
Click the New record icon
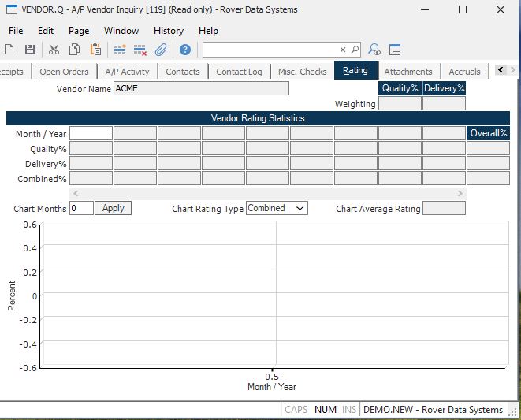[x=9, y=50]
